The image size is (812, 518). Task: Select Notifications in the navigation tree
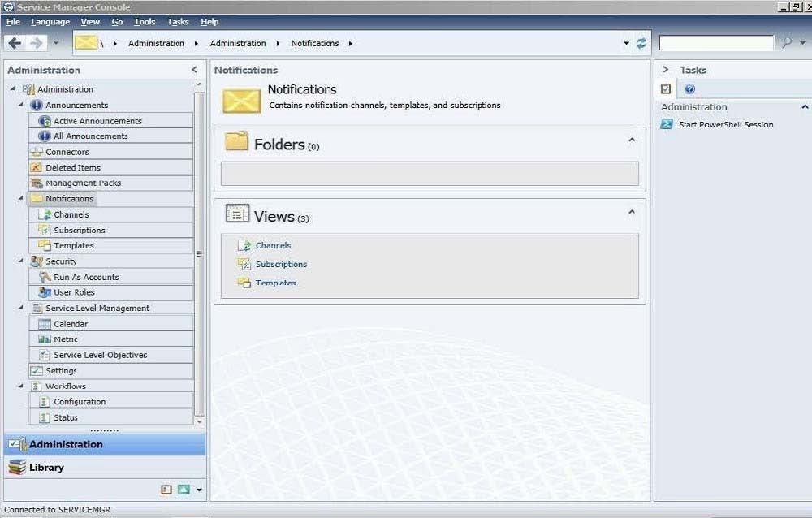coord(69,198)
